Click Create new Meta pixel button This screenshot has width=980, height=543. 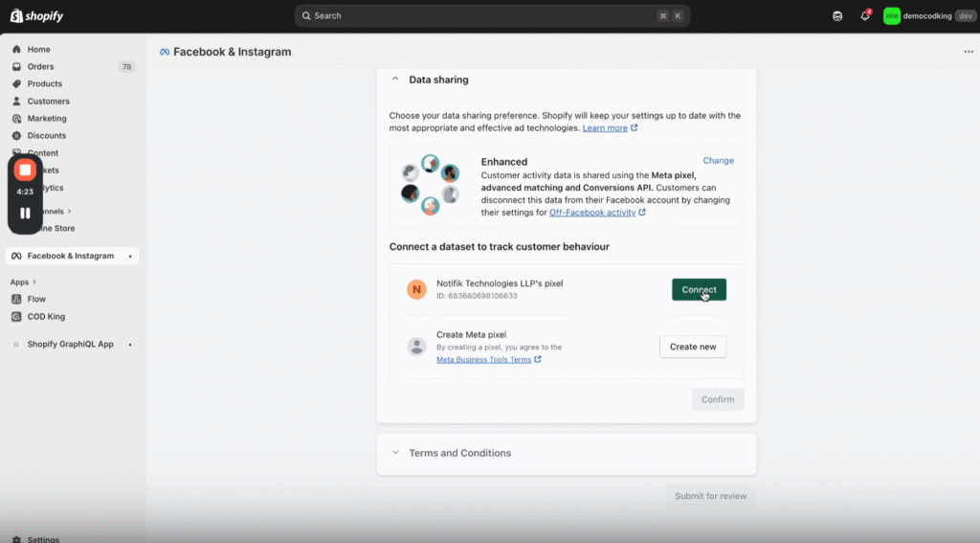point(692,347)
